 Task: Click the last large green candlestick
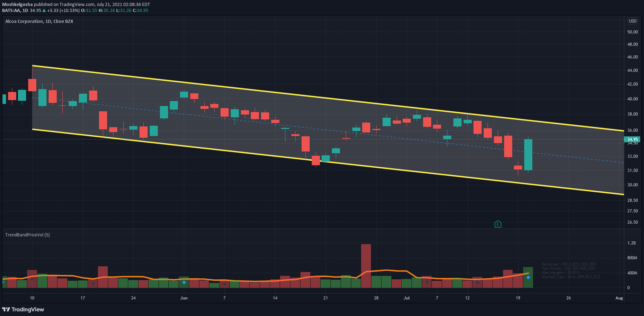[528, 155]
